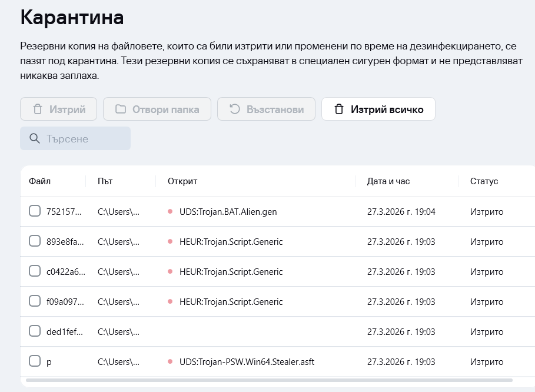Click the C:\Users\... path in 752157... row
This screenshot has width=535, height=392.
tap(118, 212)
